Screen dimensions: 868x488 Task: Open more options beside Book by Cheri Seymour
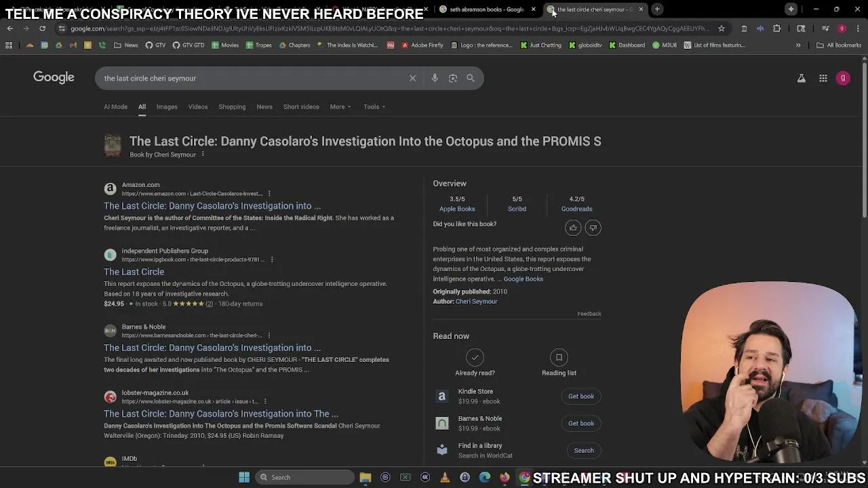202,155
